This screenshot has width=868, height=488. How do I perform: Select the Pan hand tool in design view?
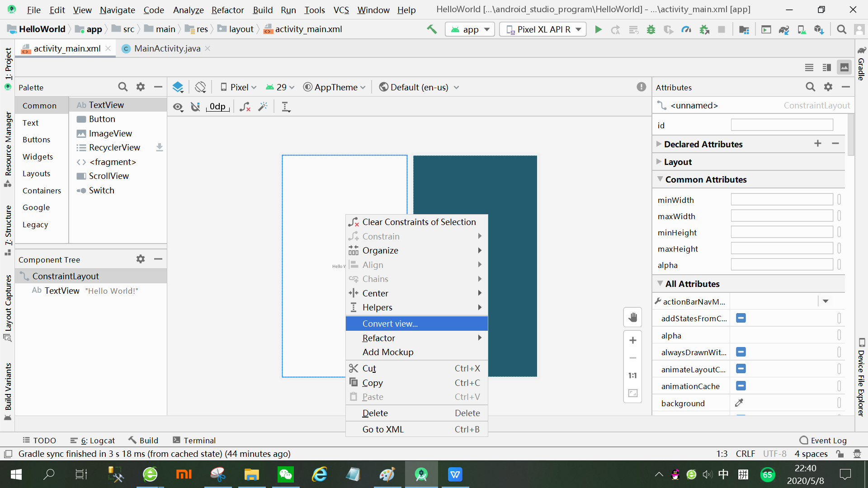click(632, 317)
